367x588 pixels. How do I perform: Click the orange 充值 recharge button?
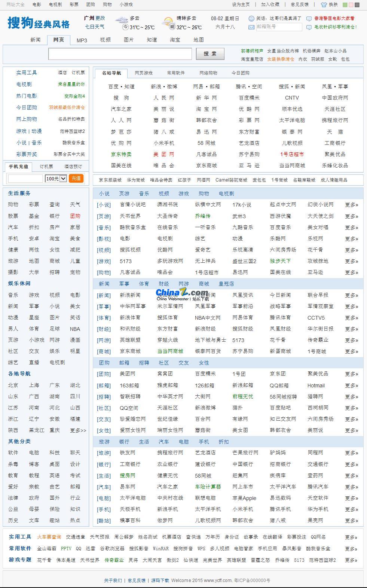[x=76, y=179]
